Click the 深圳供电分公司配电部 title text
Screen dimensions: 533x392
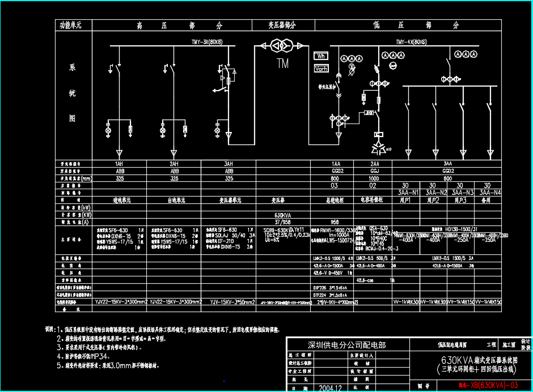pos(346,345)
